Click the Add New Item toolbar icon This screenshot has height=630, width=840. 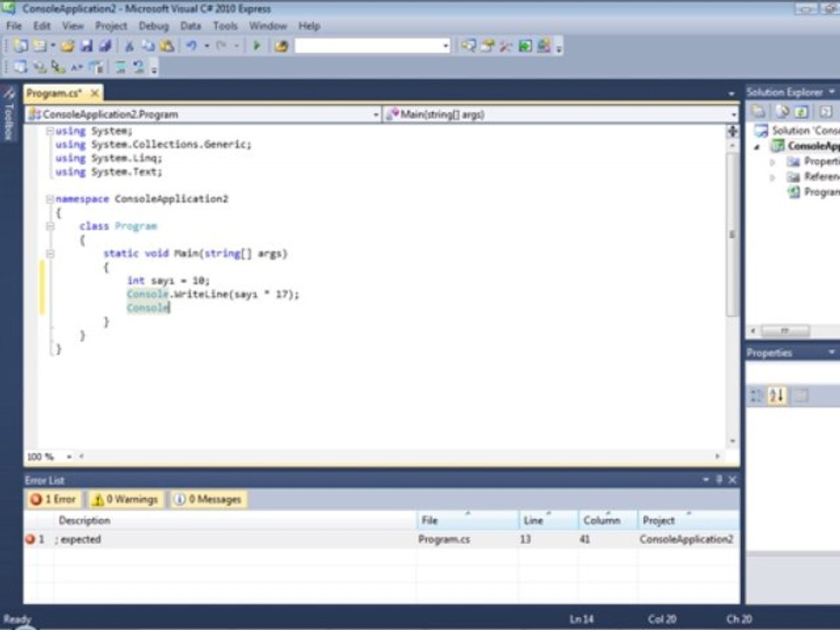pyautogui.click(x=39, y=46)
